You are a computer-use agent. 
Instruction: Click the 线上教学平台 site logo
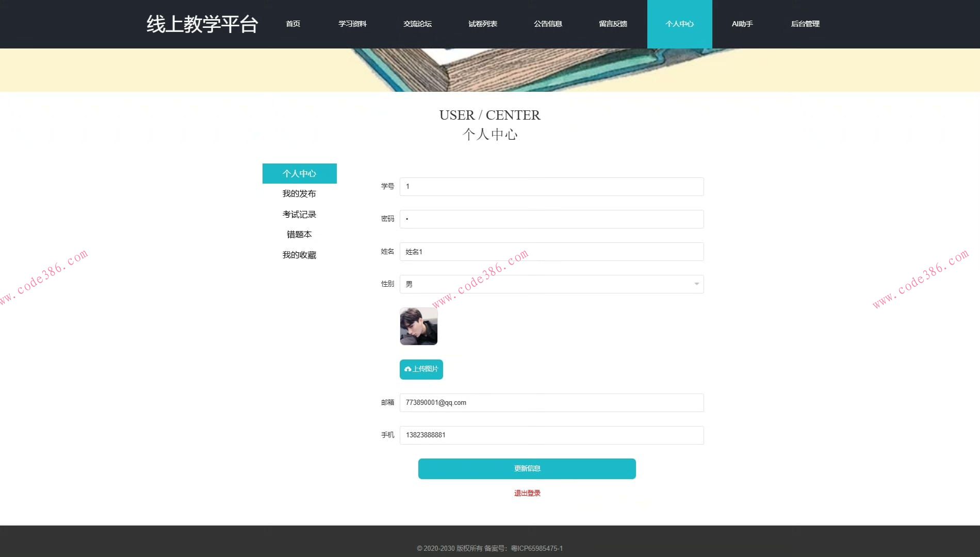202,24
